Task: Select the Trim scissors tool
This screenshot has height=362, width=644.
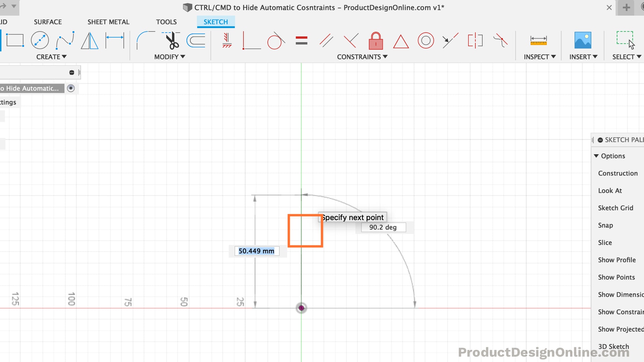Action: (171, 41)
